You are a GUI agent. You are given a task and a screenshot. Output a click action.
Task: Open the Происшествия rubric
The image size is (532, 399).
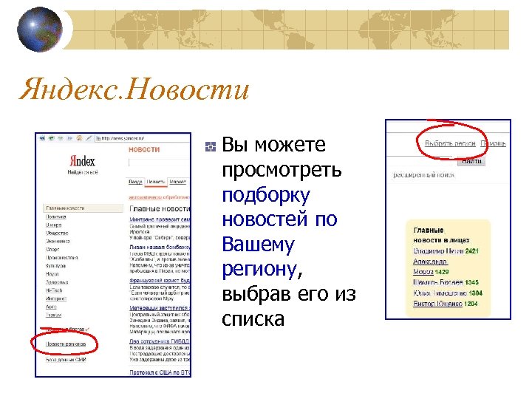click(x=62, y=258)
